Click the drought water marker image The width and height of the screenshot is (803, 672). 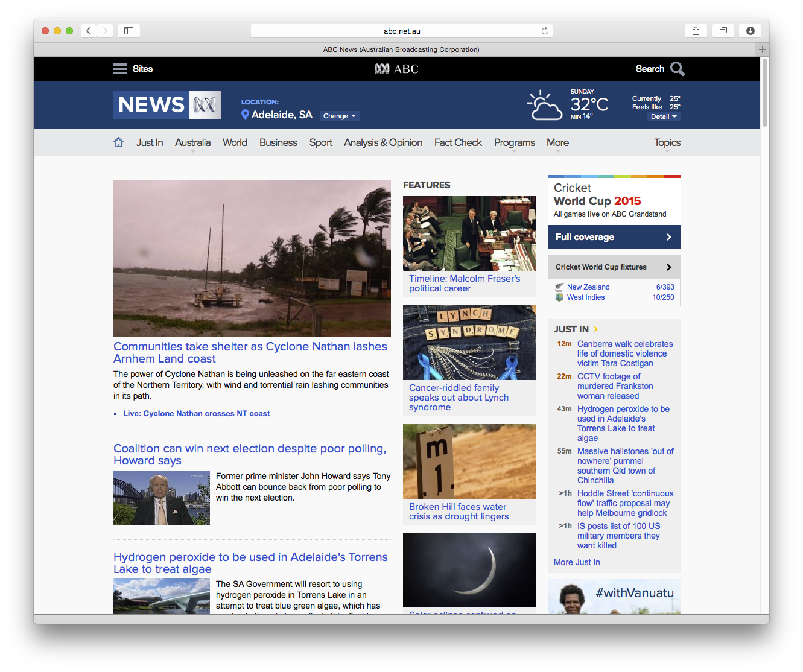coord(469,461)
